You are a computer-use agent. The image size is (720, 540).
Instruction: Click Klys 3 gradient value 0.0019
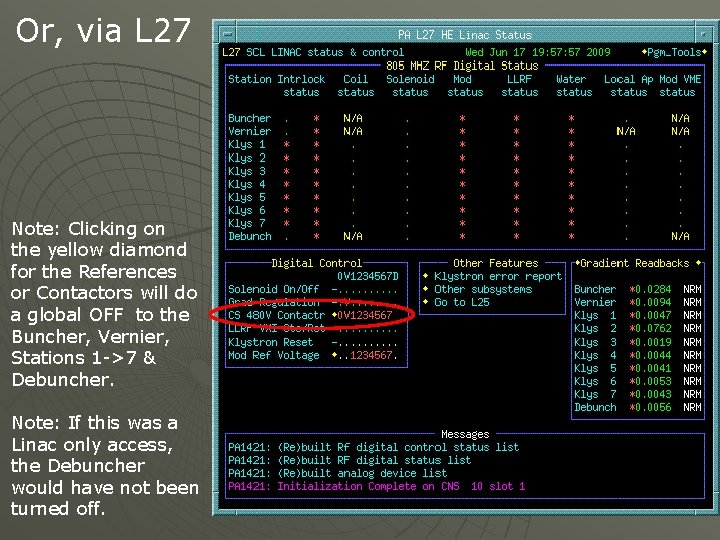tap(652, 342)
